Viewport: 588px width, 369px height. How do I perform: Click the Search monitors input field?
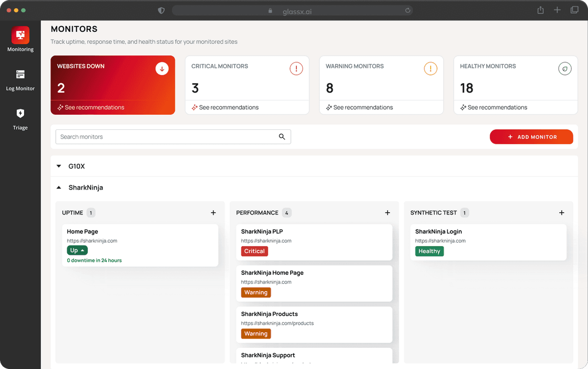pos(147,137)
